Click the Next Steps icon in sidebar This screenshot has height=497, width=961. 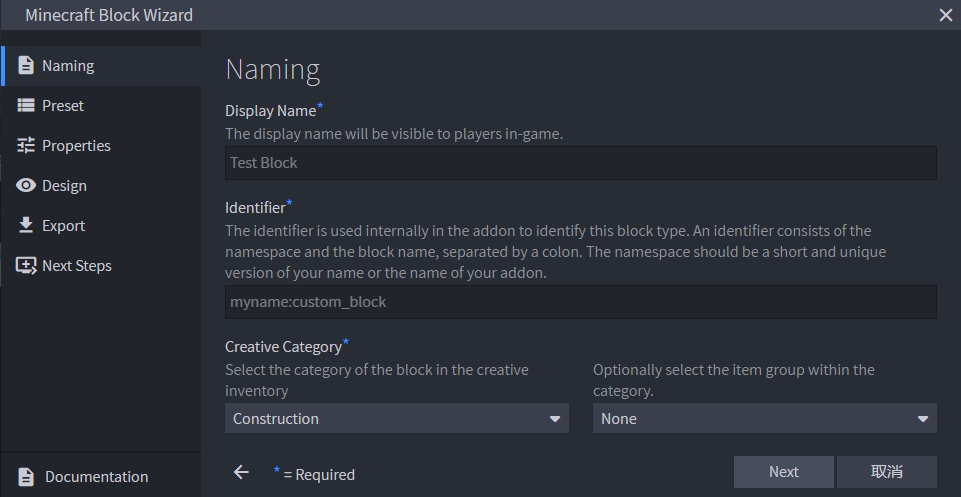click(x=26, y=265)
